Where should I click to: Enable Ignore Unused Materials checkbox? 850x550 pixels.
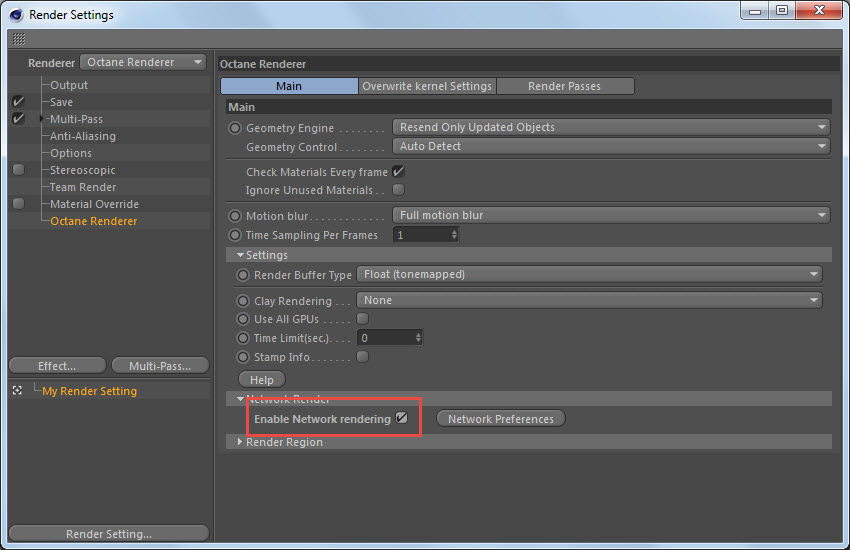pyautogui.click(x=398, y=190)
